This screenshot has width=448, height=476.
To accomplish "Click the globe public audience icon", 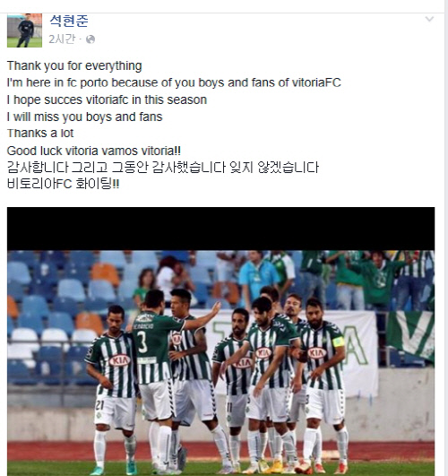I will (90, 39).
